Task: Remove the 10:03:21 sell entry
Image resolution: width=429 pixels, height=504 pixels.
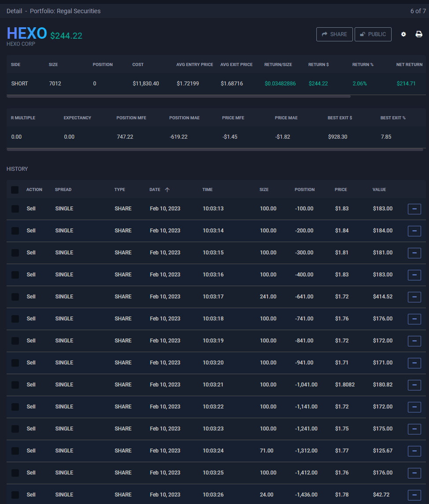Action: (414, 385)
